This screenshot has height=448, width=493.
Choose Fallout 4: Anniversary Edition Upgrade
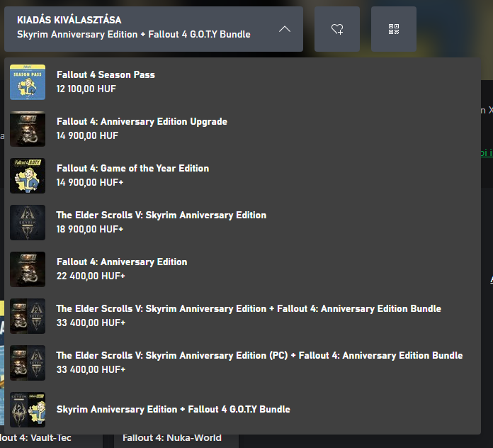click(142, 121)
